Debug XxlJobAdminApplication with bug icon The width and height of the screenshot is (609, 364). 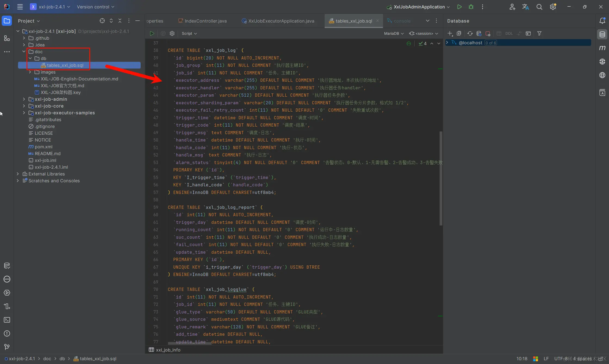coord(471,7)
